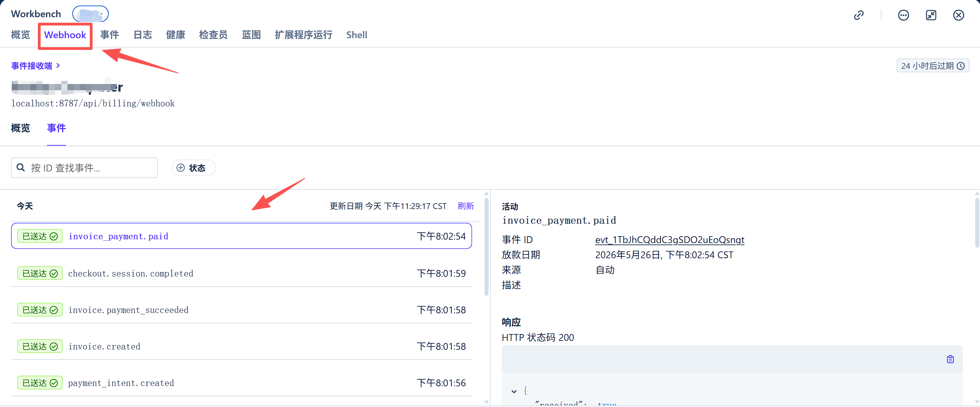Viewport: 980px width, 407px height.
Task: Click the 事件接收端 breadcrumb link
Action: tap(32, 65)
